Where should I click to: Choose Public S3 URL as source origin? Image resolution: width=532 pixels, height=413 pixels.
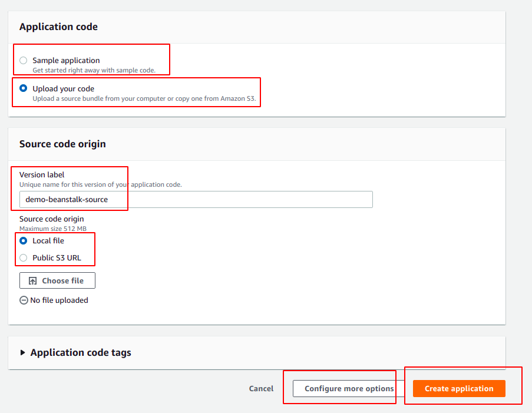tap(24, 257)
